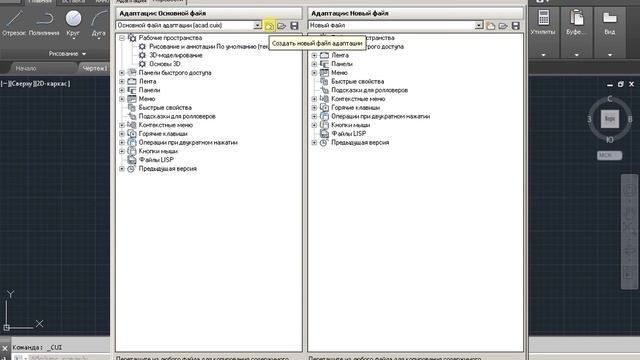
Task: Expand Меню node in right tree
Action: 314,73
